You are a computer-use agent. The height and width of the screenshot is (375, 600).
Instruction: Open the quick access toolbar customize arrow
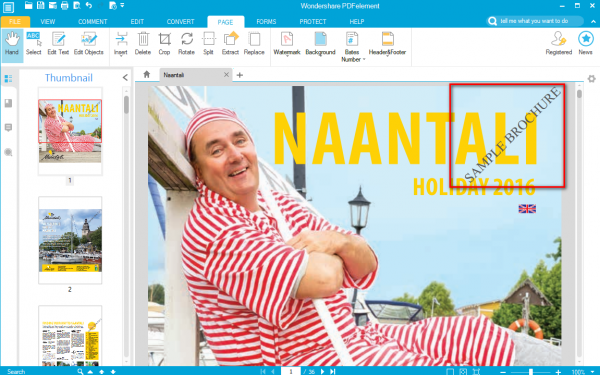pyautogui.click(x=122, y=5)
